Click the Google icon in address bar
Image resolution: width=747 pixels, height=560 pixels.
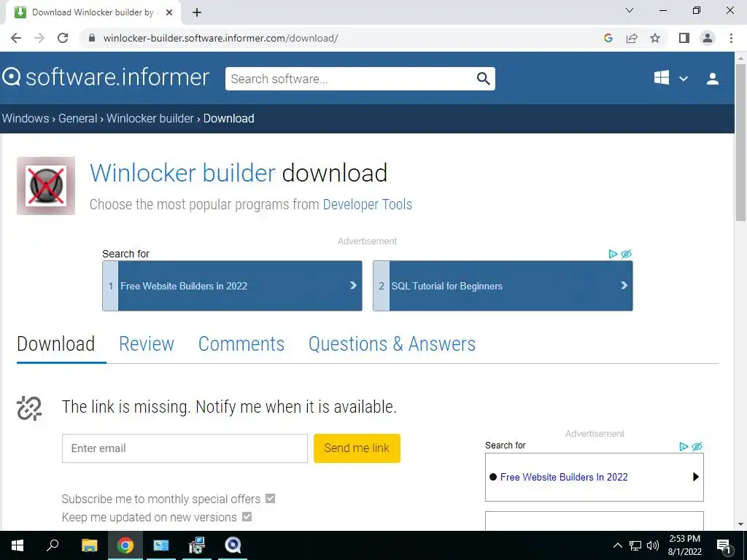coord(608,38)
